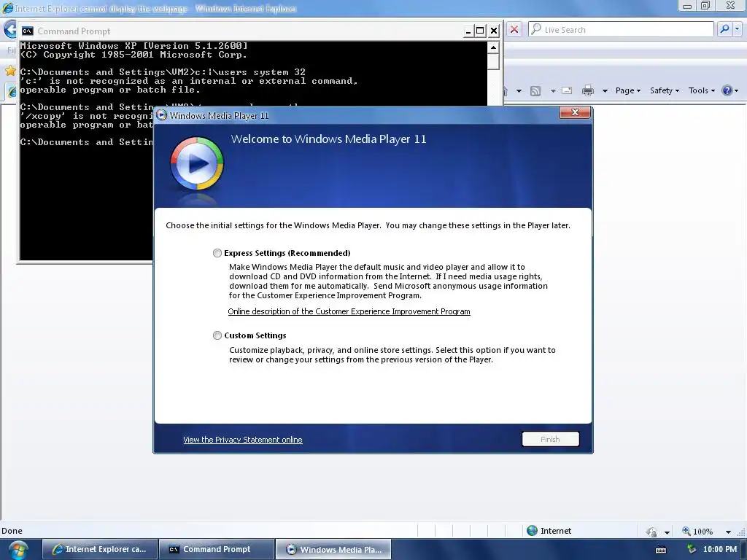The image size is (747, 560).
Task: Open the Privacy Statement online link
Action: [x=242, y=440]
